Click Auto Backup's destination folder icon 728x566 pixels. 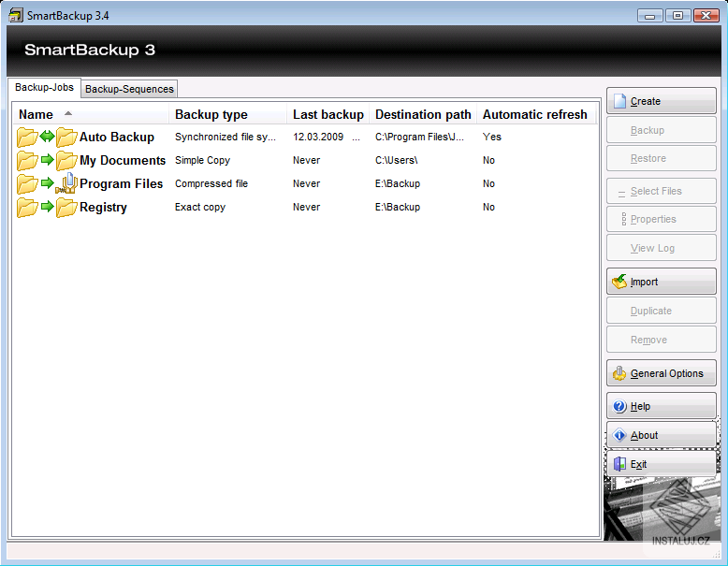click(x=66, y=137)
